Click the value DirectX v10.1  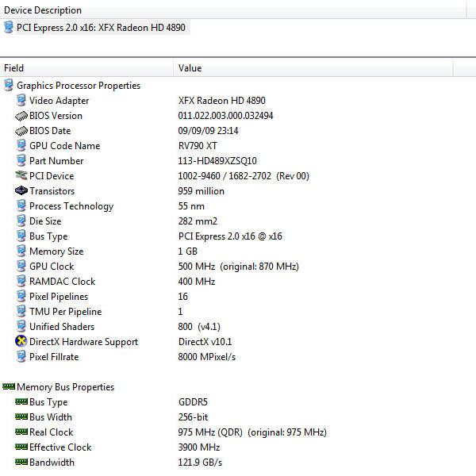click(205, 342)
